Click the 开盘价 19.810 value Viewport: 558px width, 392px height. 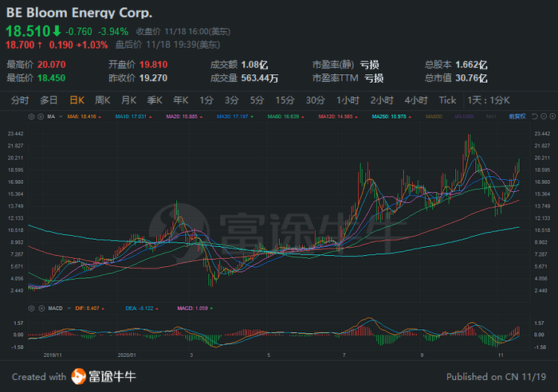(153, 65)
